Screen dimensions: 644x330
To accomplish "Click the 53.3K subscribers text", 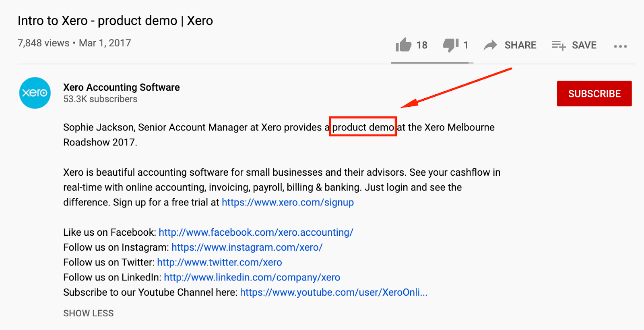I will pyautogui.click(x=100, y=99).
